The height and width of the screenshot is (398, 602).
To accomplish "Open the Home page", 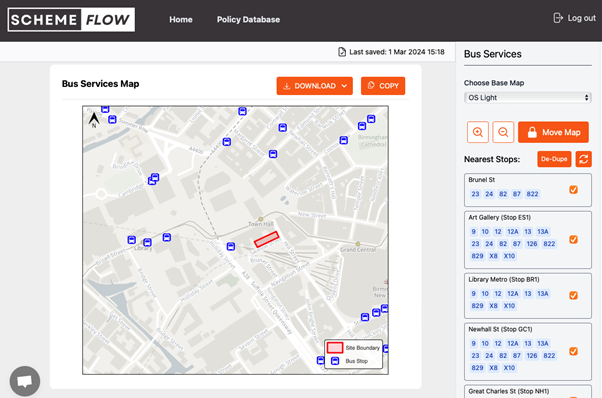I will (181, 20).
